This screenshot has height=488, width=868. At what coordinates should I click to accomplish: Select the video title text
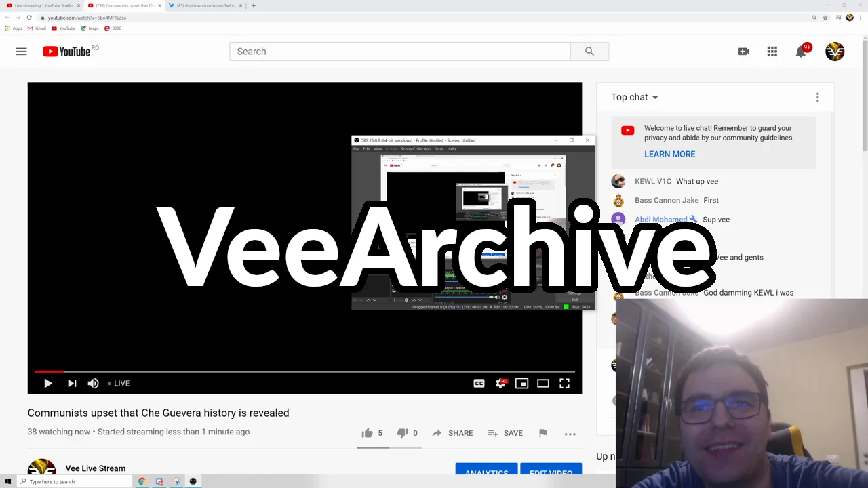coord(158,413)
